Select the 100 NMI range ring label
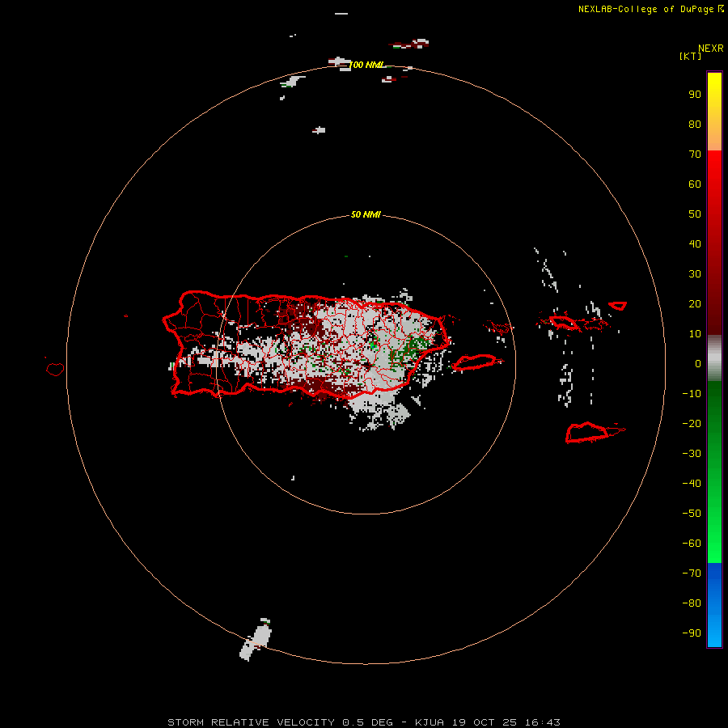This screenshot has height=728, width=728. click(366, 65)
